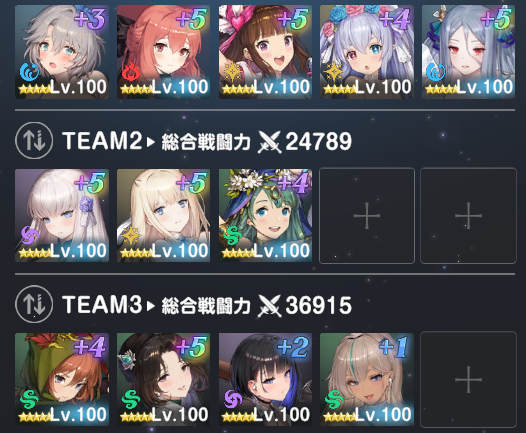
Task: Select the red-eyed silver-haired water character
Action: 468,52
